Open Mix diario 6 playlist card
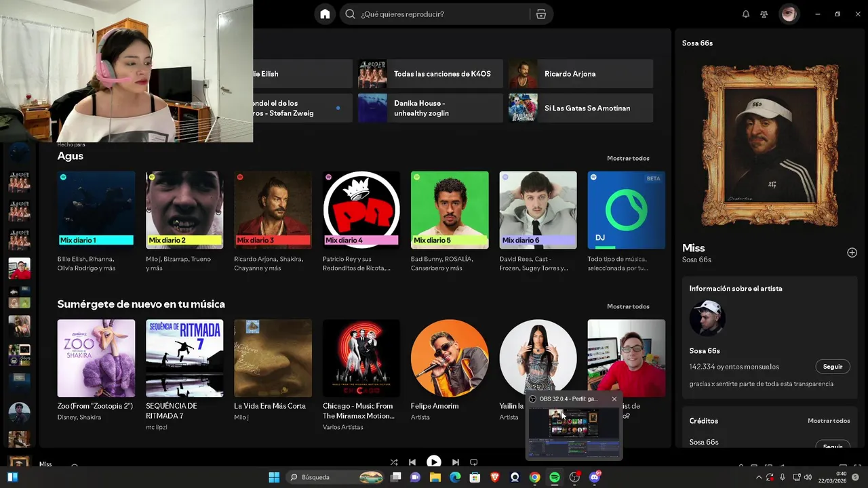Image resolution: width=868 pixels, height=488 pixels. click(538, 222)
